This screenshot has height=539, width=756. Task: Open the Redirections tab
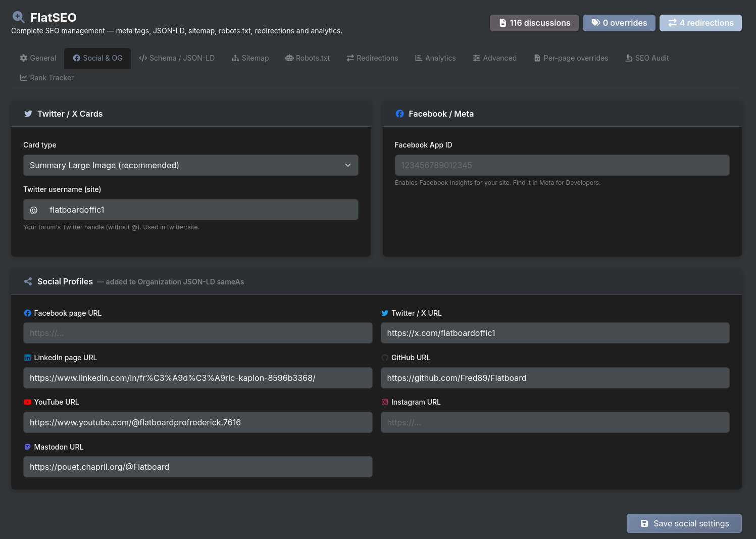372,58
